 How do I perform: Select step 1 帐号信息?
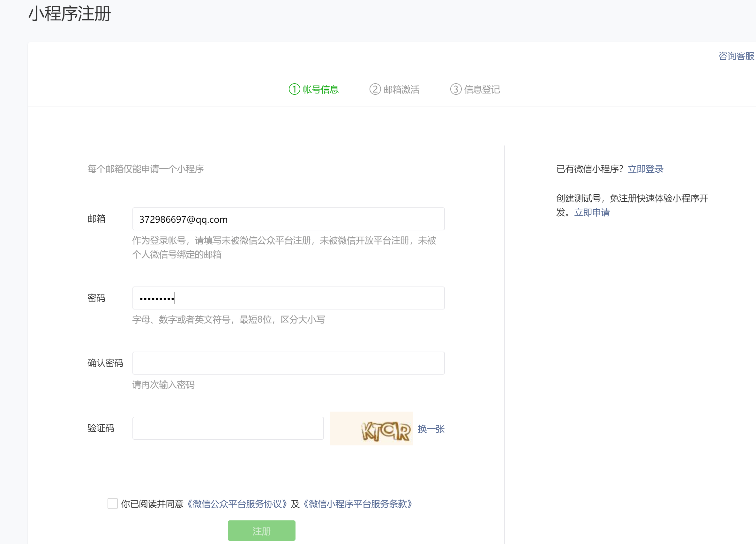[x=314, y=89]
